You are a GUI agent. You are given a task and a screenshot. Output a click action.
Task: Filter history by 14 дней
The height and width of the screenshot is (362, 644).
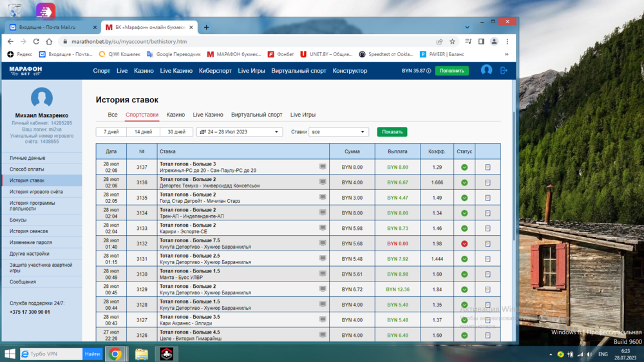click(x=144, y=132)
